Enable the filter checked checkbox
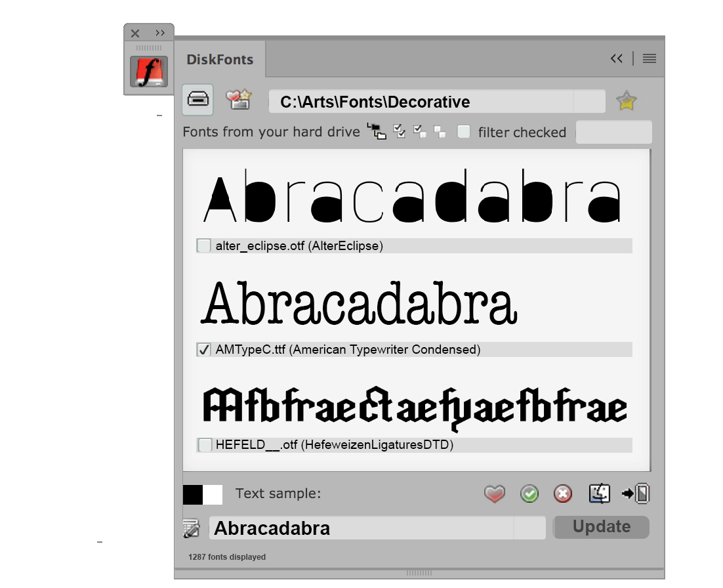The width and height of the screenshot is (723, 588). 464,132
